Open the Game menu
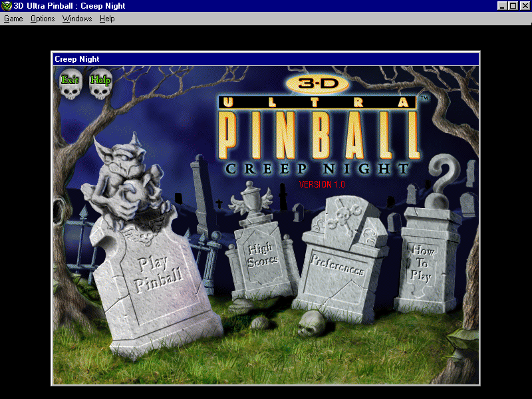The height and width of the screenshot is (399, 532). click(13, 19)
